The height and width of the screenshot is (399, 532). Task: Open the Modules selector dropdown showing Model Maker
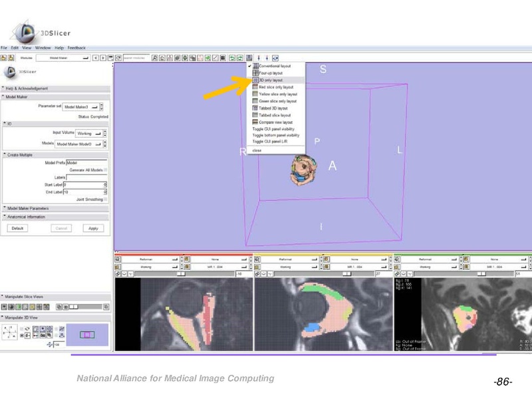(x=63, y=58)
